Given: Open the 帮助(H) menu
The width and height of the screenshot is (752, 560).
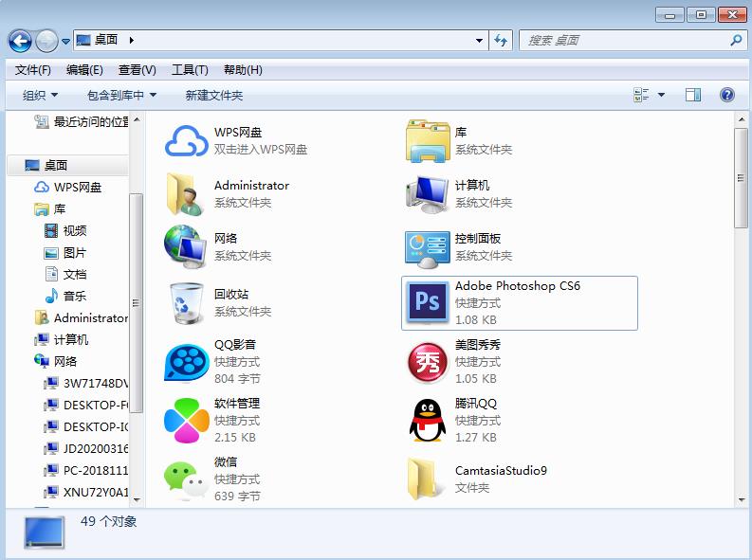Looking at the screenshot, I should 243,70.
